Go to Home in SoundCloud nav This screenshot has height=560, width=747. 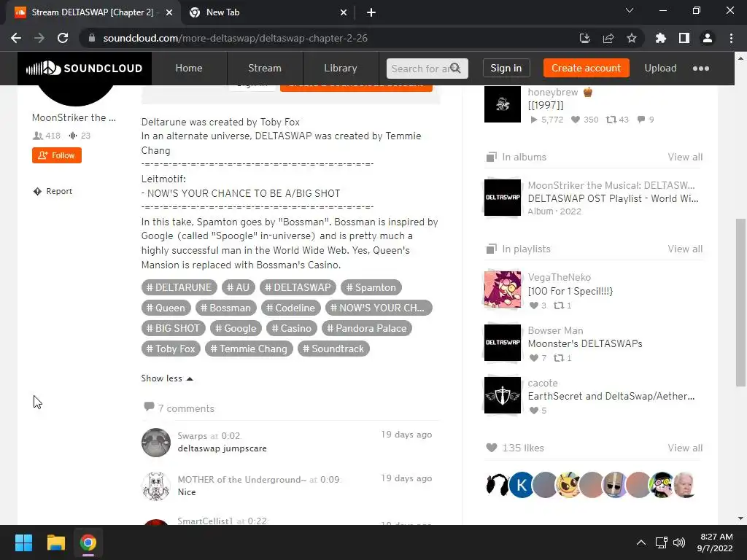[x=189, y=68]
